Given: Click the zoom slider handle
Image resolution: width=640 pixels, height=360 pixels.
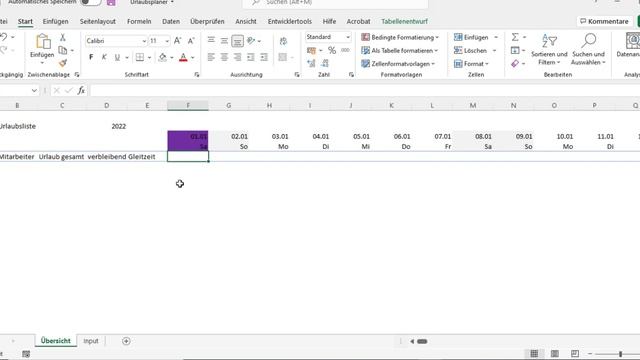Looking at the screenshot, I should (620, 354).
